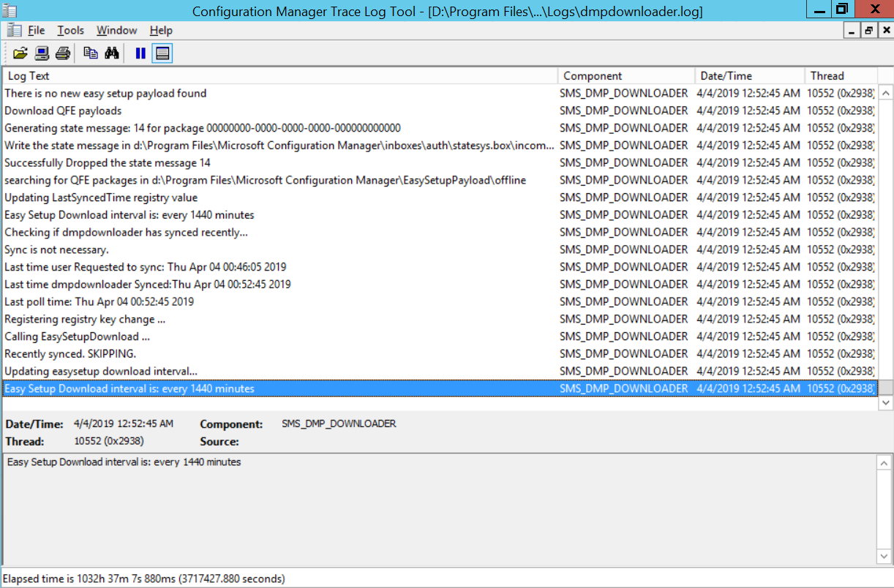
Task: Select 'Write the state message in' row
Action: tap(440, 146)
